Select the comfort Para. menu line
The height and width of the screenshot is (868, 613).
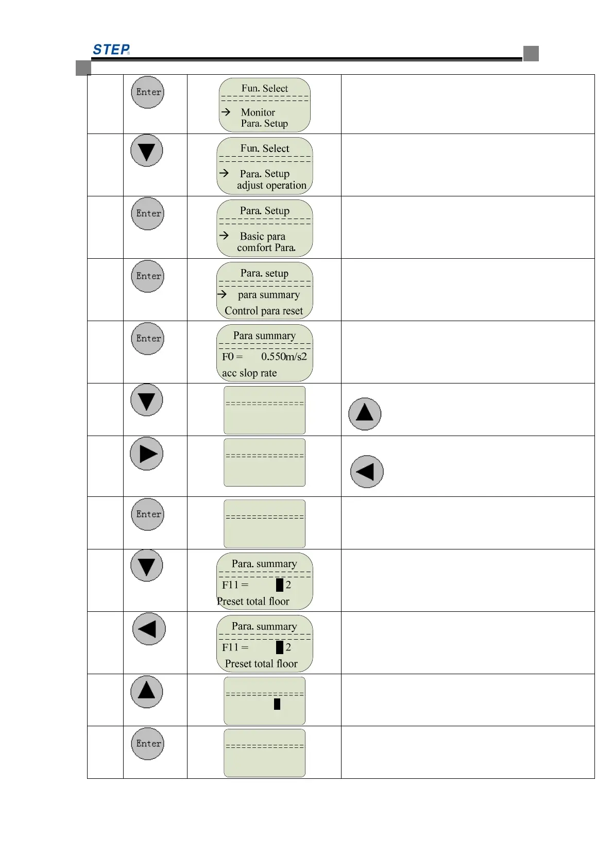(266, 248)
